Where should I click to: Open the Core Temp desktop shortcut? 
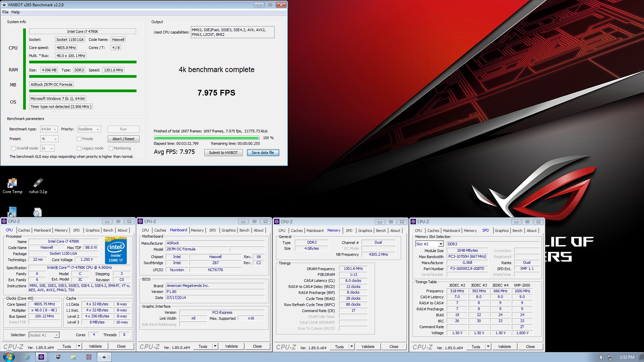(12, 186)
